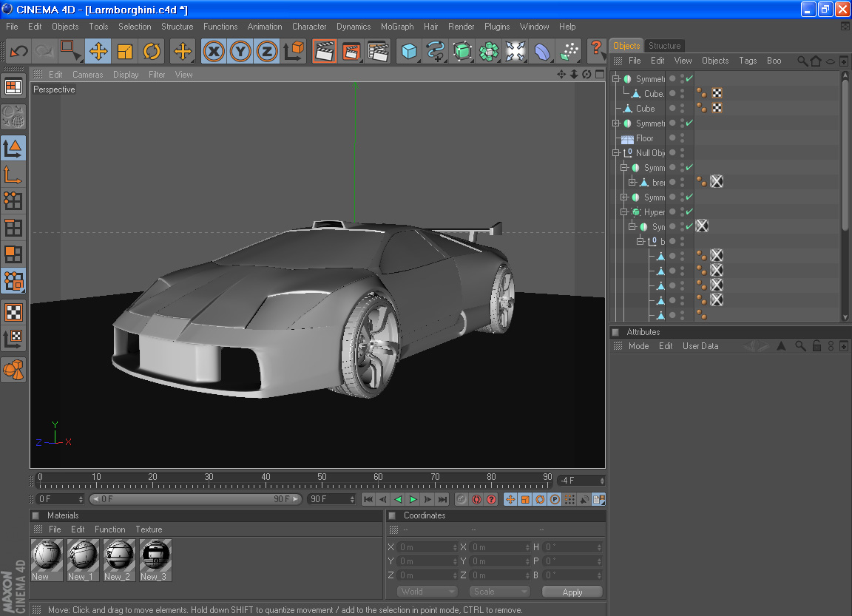Switch to Object Axis mode
The image size is (852, 616).
[x=13, y=175]
